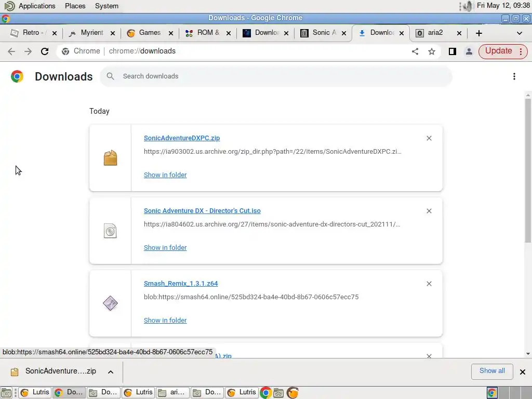
Task: Switch to the first Lutris taskbar window
Action: (34, 393)
